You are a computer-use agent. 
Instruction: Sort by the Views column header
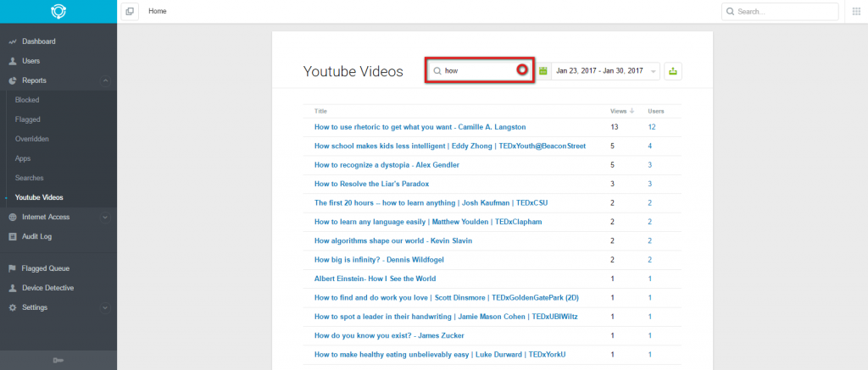tap(618, 111)
